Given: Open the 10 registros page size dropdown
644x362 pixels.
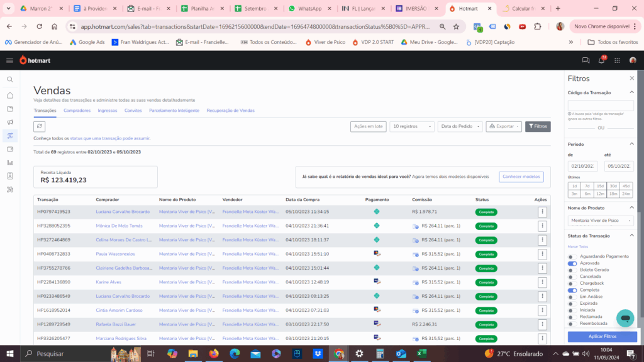Looking at the screenshot, I should [411, 126].
